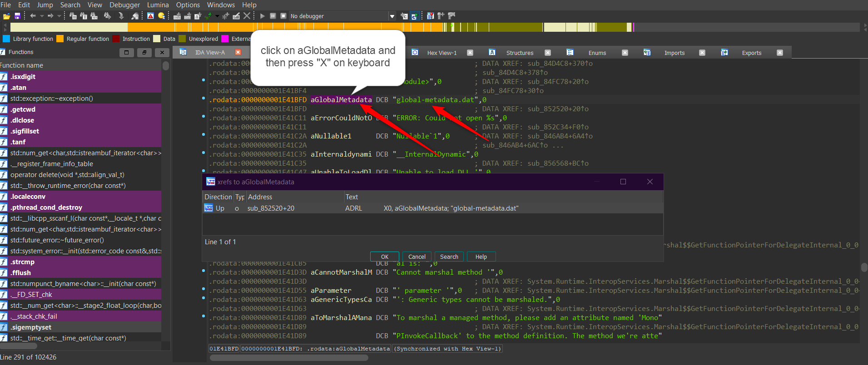This screenshot has width=868, height=365.
Task: Float the Functions panel using its restore button
Action: (144, 52)
